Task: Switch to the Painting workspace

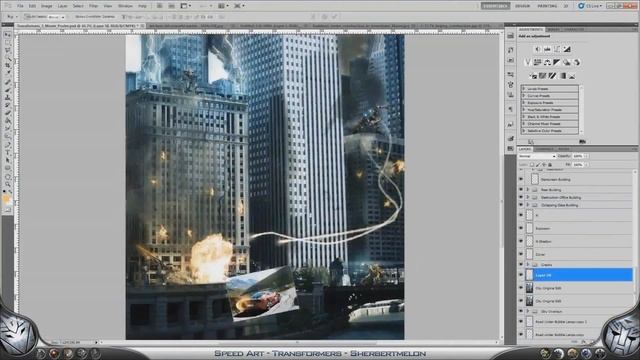Action: tap(547, 6)
